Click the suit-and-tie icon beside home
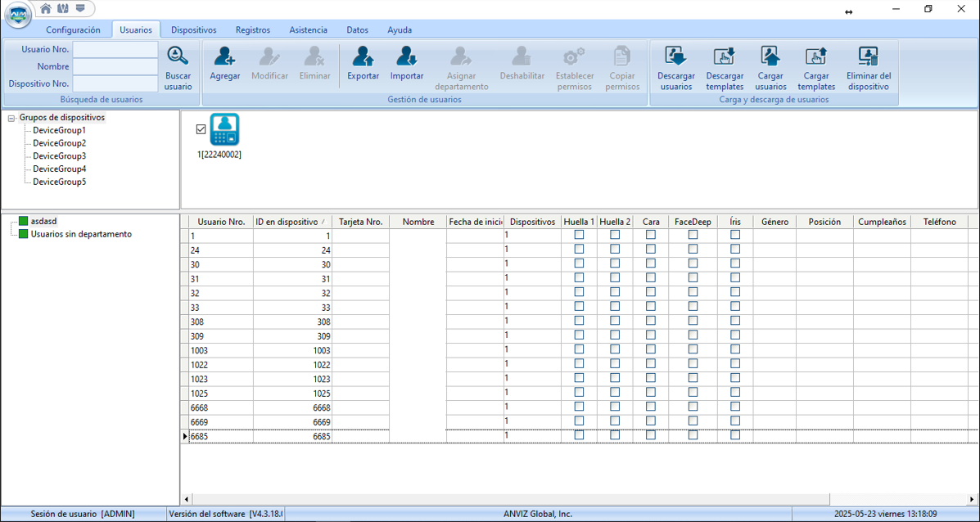980x522 pixels. point(62,8)
